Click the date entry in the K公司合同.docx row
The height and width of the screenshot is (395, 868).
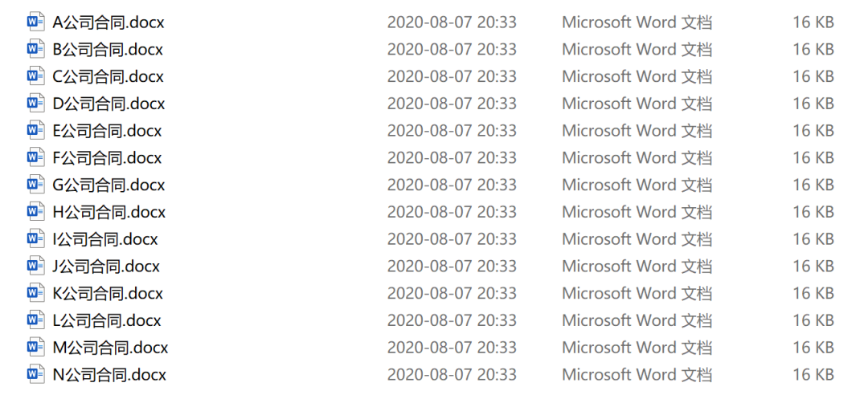(452, 293)
